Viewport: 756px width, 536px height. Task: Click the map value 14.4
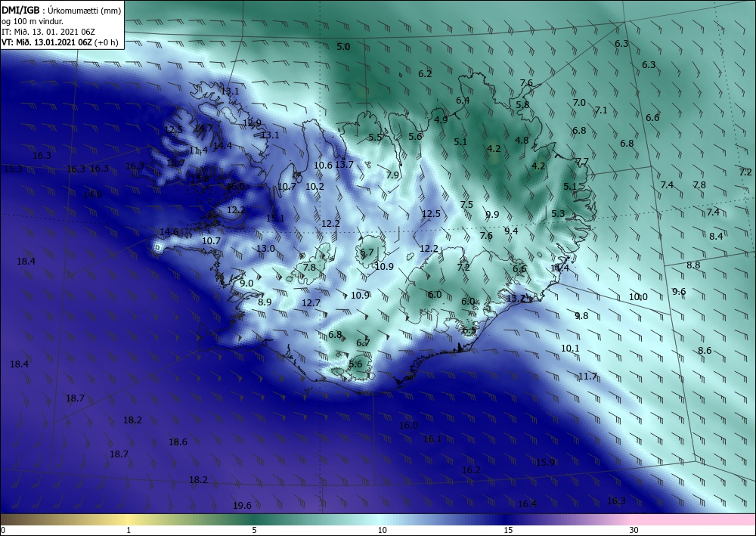click(222, 145)
